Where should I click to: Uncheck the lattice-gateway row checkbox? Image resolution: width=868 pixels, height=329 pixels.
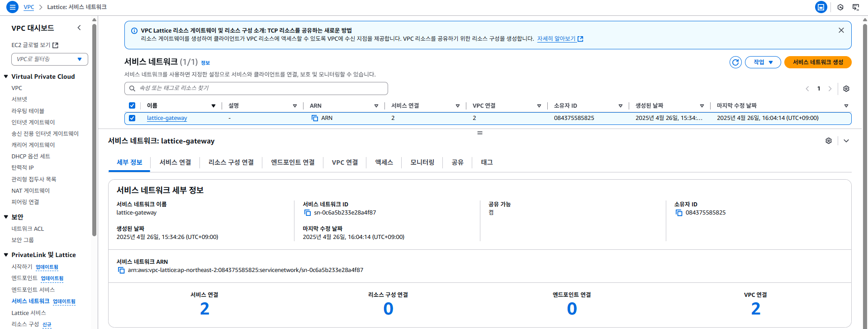click(132, 118)
